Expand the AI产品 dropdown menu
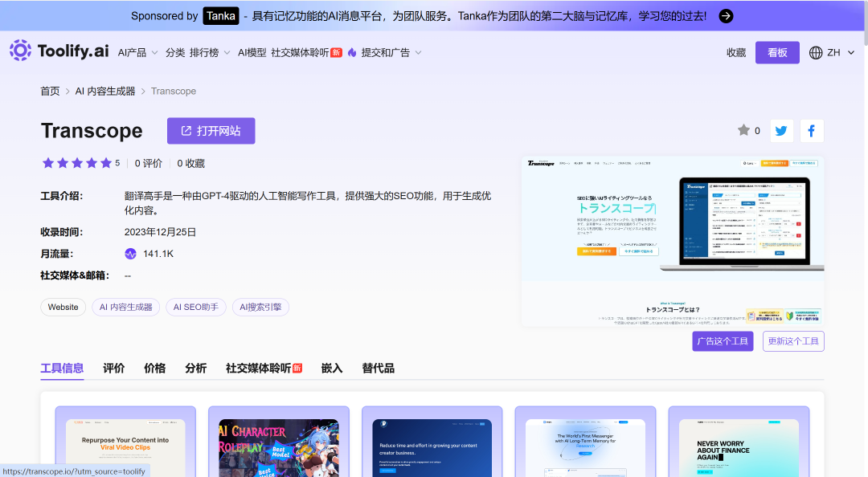This screenshot has width=868, height=477. [x=138, y=52]
